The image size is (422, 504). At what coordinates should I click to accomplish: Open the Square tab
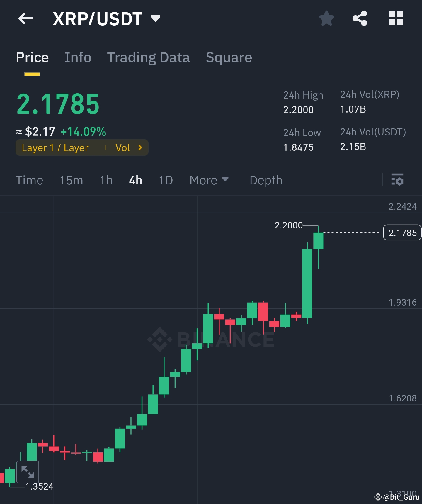pos(229,57)
